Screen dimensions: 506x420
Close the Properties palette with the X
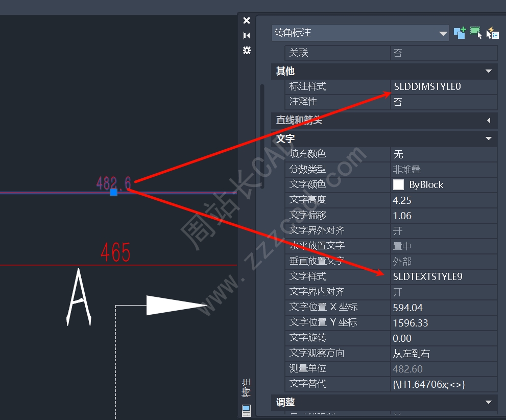click(247, 20)
